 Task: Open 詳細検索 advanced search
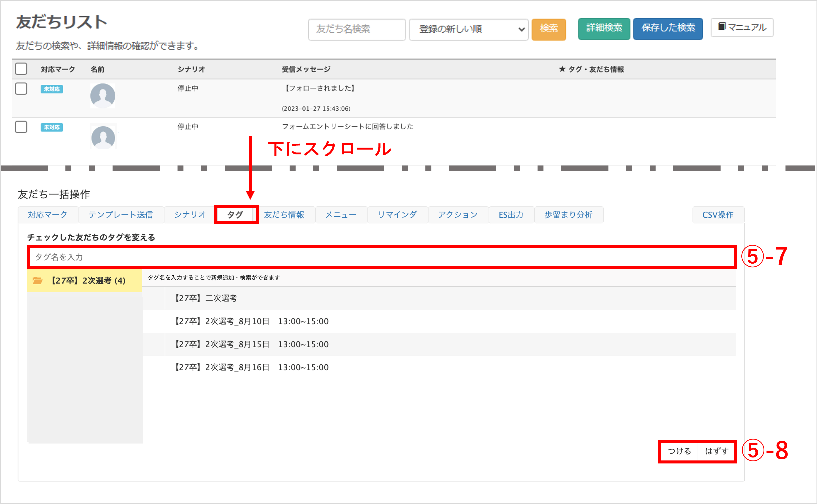pyautogui.click(x=604, y=29)
